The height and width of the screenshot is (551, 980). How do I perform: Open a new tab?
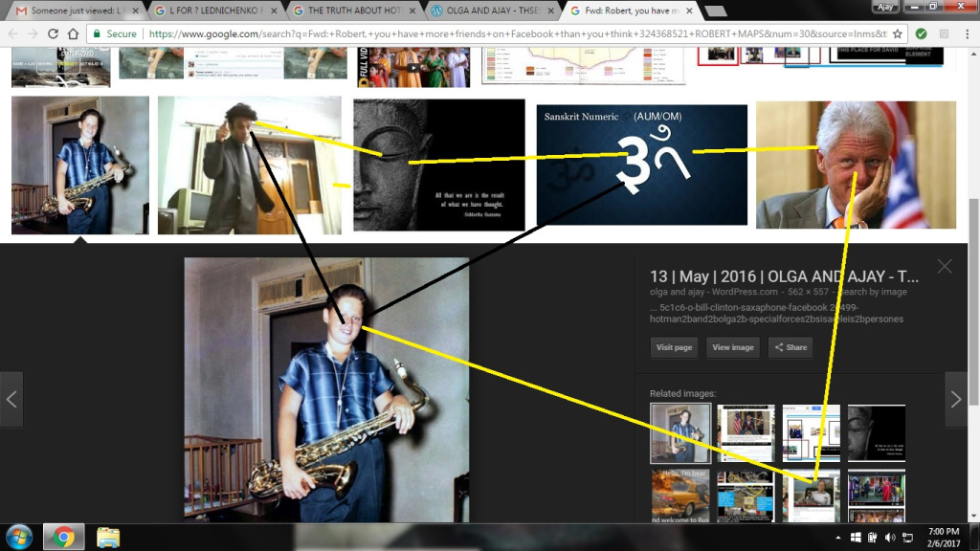(x=716, y=11)
